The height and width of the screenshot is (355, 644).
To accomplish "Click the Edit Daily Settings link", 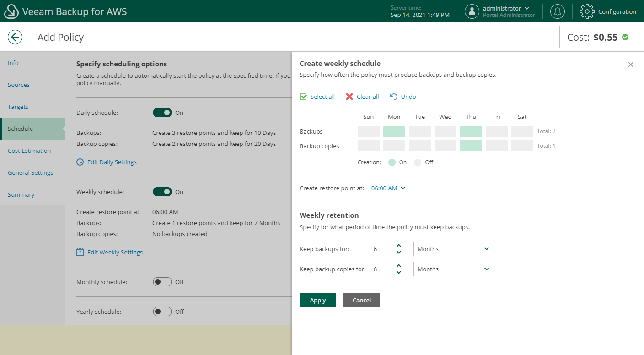I will click(112, 162).
